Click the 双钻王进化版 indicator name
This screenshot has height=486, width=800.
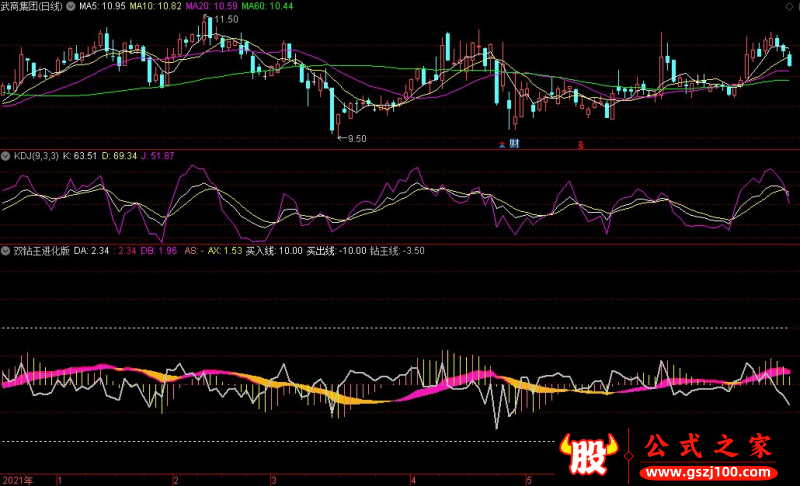pyautogui.click(x=41, y=251)
